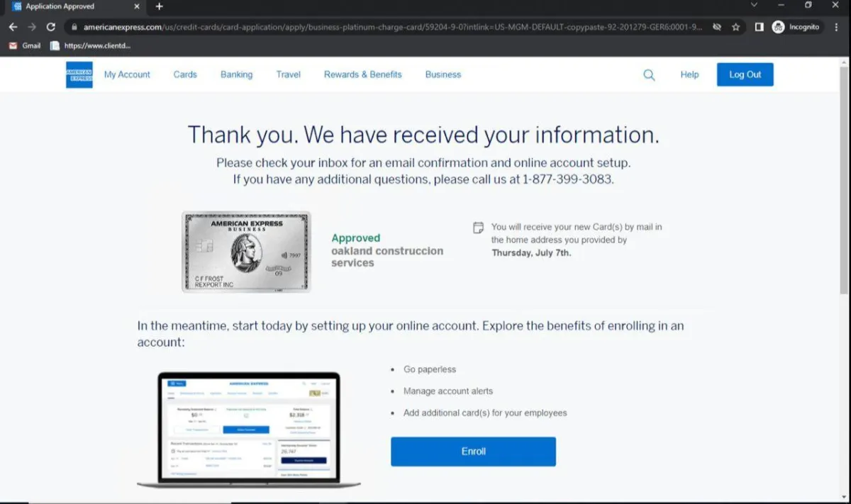The width and height of the screenshot is (851, 504).
Task: Click the American Express logo
Action: [79, 74]
